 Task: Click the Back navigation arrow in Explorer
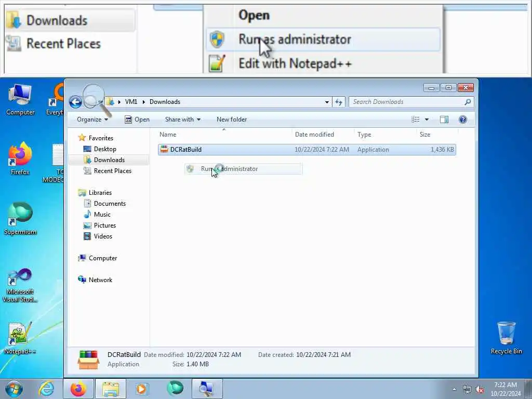pos(75,102)
